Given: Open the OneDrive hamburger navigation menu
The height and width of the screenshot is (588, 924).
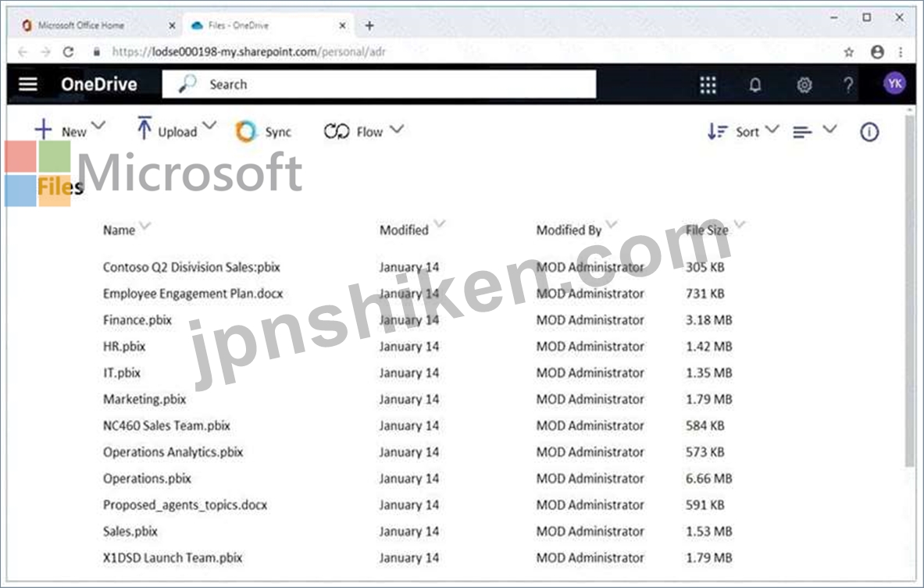Looking at the screenshot, I should pos(27,84).
